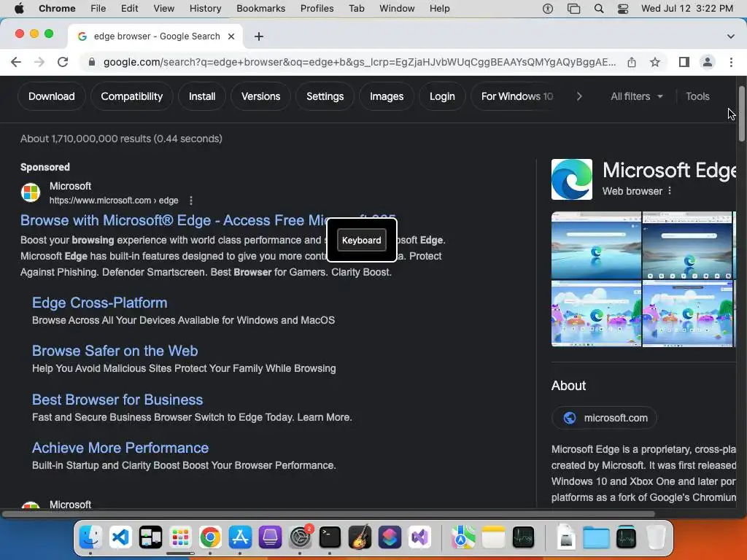Launch Visual Studio Code from the Dock
Screen dimensions: 747x560
click(120, 537)
